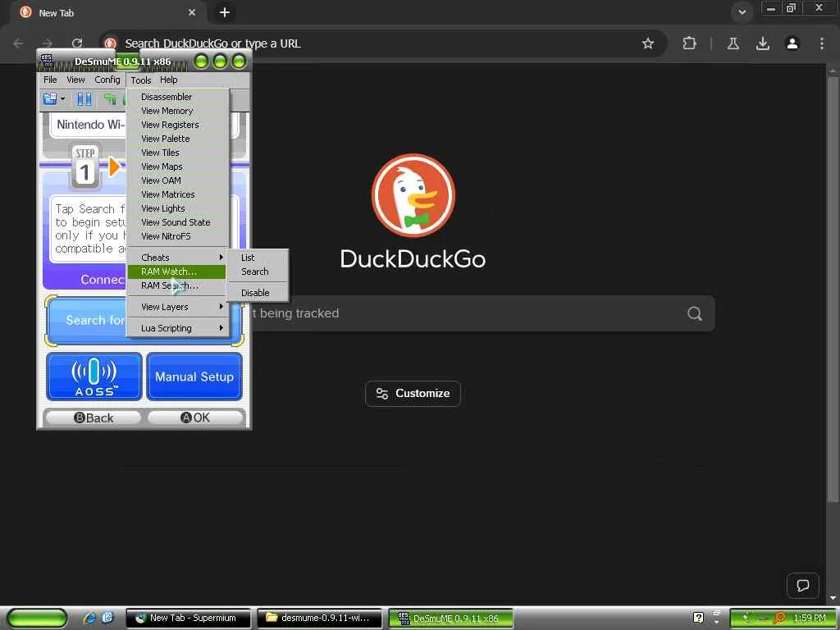The image size is (840, 630).
Task: Expand the Cheats submenu
Action: coord(178,258)
